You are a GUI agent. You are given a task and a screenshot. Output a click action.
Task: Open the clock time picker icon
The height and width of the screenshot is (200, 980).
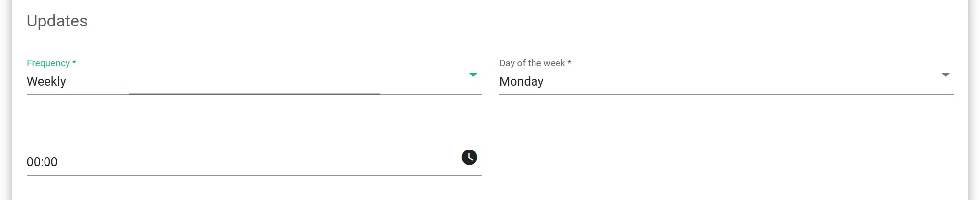469,157
